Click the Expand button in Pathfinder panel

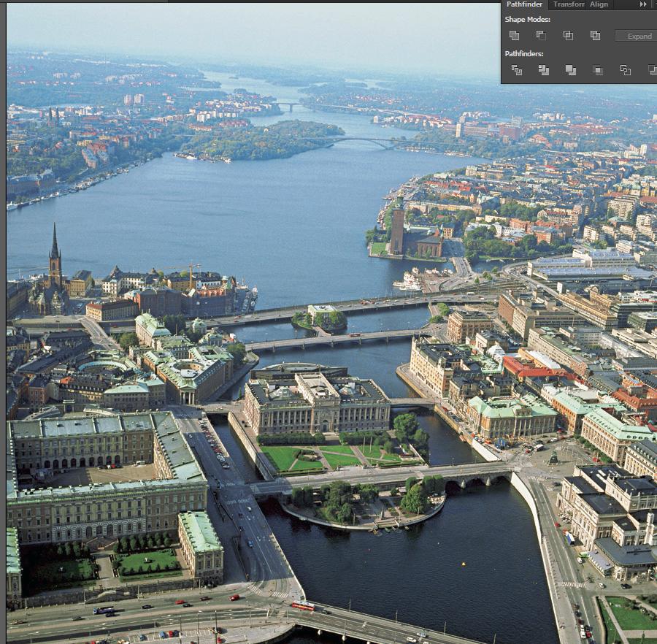(x=636, y=36)
